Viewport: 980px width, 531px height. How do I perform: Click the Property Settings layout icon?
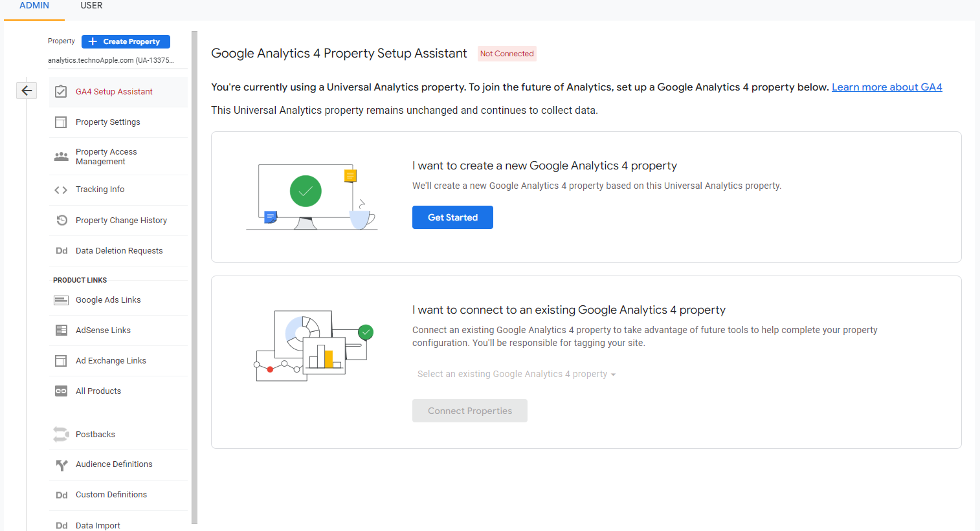(61, 122)
